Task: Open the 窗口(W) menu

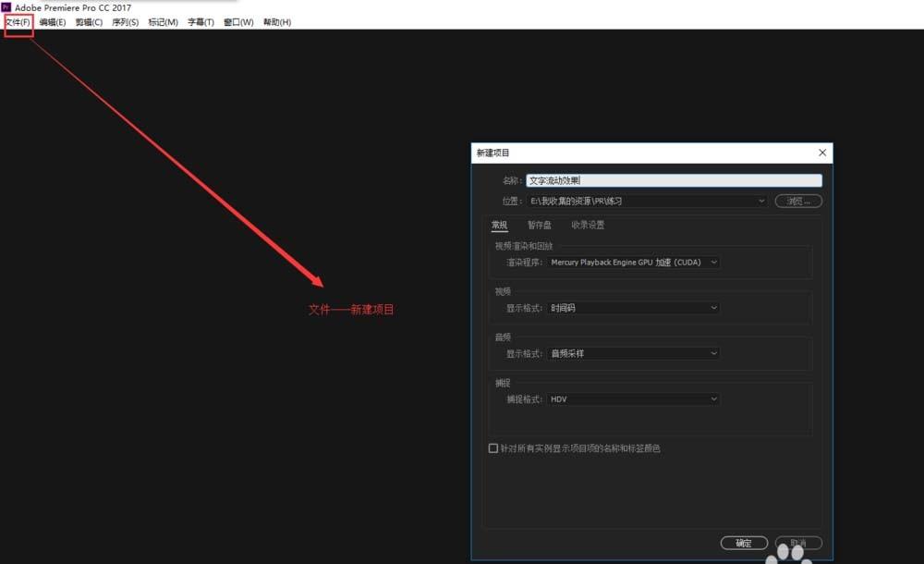Action: point(237,21)
